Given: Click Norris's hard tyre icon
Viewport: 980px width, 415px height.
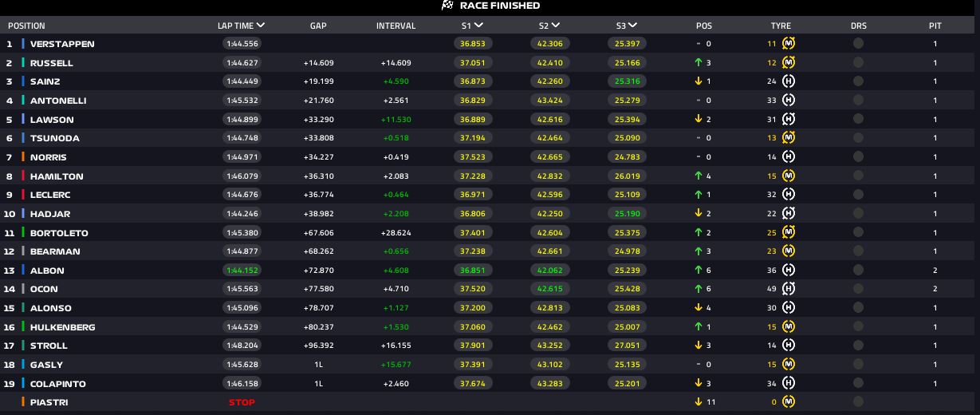Looking at the screenshot, I should pyautogui.click(x=789, y=157).
